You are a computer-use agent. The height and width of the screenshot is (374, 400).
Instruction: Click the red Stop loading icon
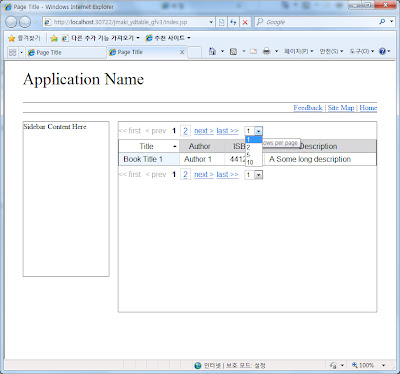tap(245, 22)
